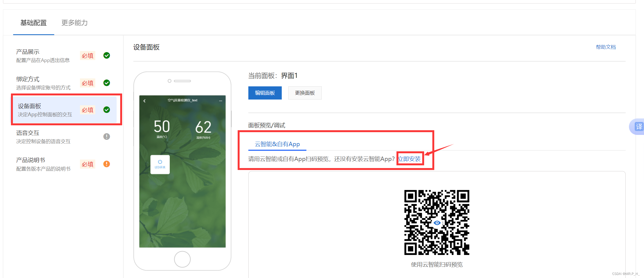
Task: Switch to the 基础配置 tab
Action: coord(33,23)
